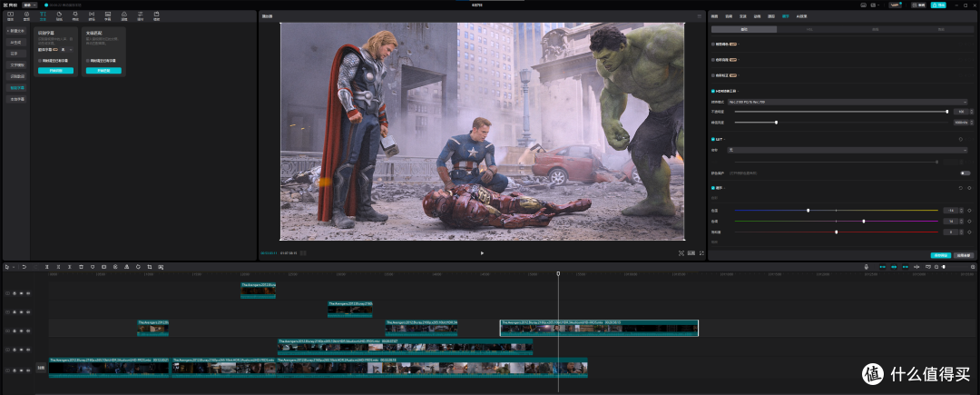Toggle the HDR conversion tool checkbox
980x395 pixels.
[713, 91]
